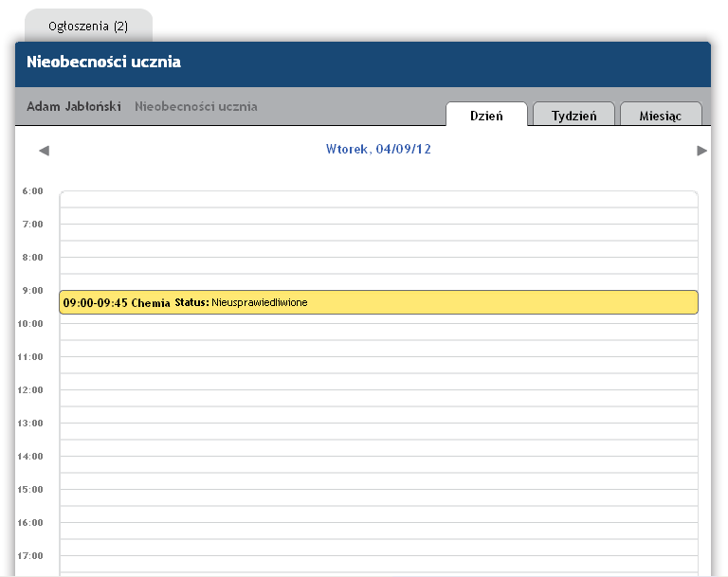
Task: Click the Status: Nieusprawiedliwione label
Action: pyautogui.click(x=241, y=302)
